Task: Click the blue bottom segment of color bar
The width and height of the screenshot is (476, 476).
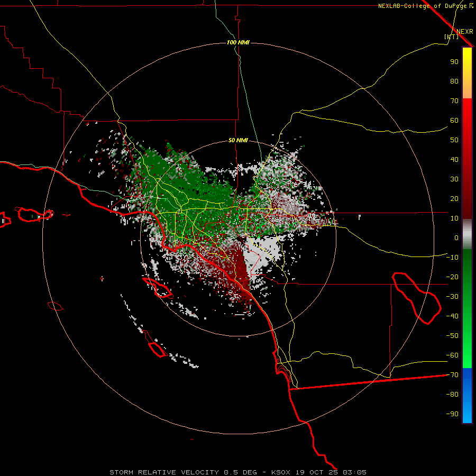Action: pos(467,396)
